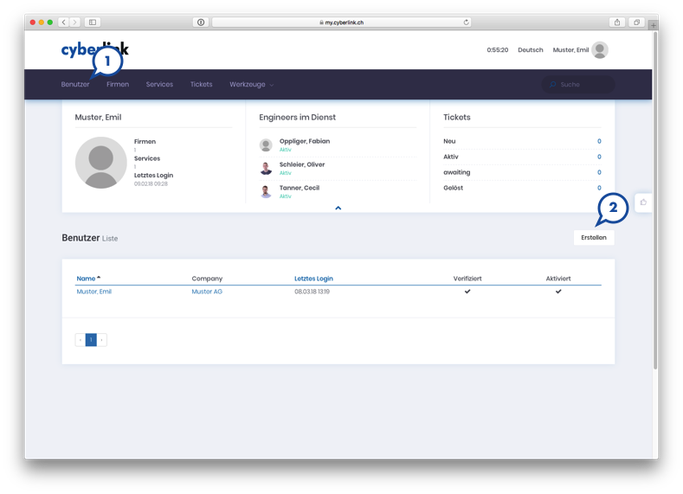Add a new tab with plus icon
The width and height of the screenshot is (683, 494).
point(653,25)
